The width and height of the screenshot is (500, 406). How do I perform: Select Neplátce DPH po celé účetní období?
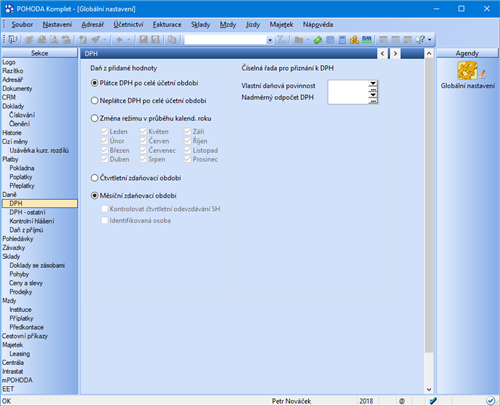click(148, 100)
